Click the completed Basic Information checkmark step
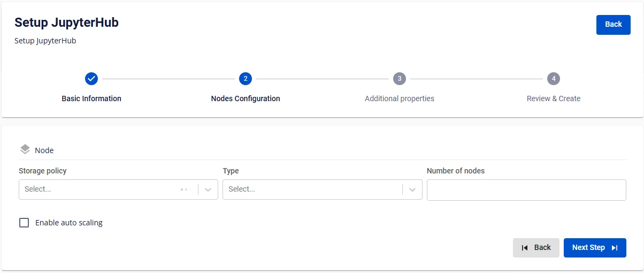The width and height of the screenshot is (644, 273). (x=91, y=79)
